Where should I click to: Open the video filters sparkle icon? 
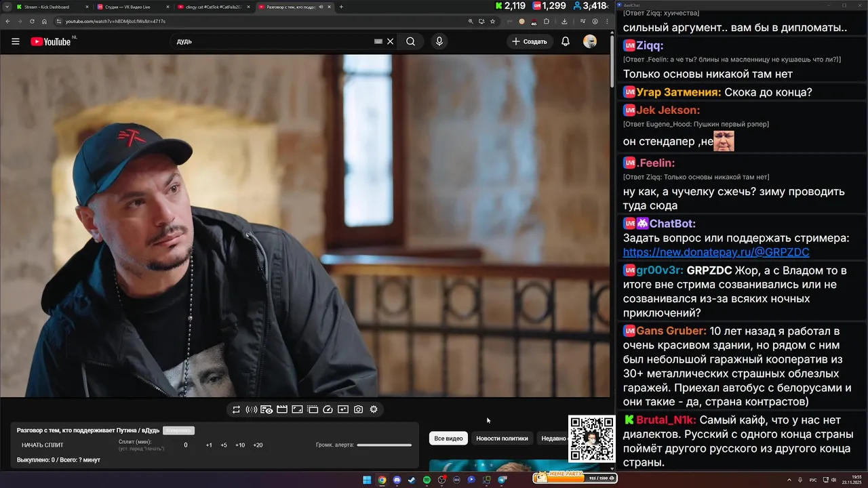[343, 409]
